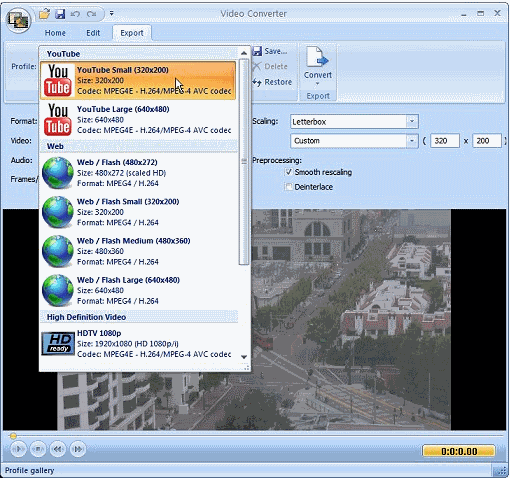This screenshot has width=510, height=478.
Task: Click the stop playback button
Action: point(38,449)
